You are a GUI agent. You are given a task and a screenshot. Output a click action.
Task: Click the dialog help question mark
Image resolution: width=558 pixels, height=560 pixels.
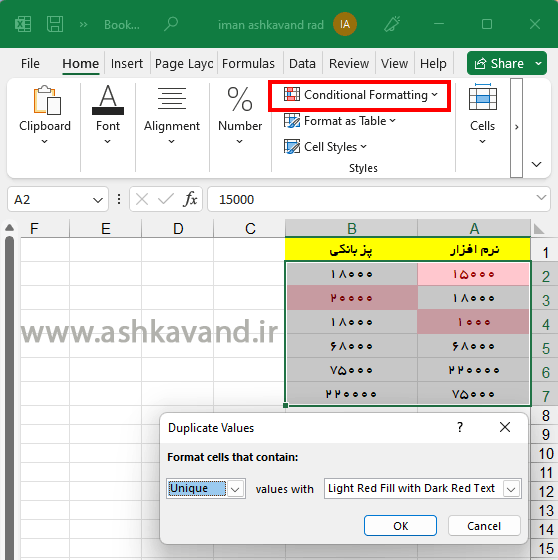[x=460, y=427]
